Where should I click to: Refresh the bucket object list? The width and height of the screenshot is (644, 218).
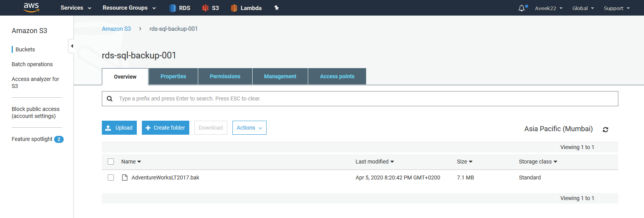pyautogui.click(x=605, y=129)
